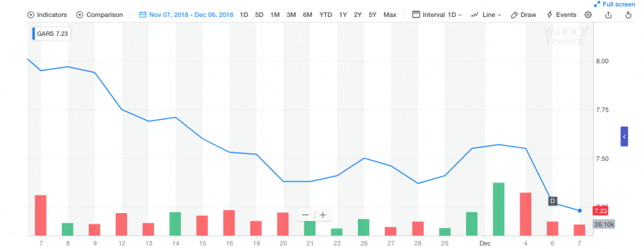Viewport: 644px width, 249px height.
Task: Select the 1M range
Action: click(x=275, y=15)
